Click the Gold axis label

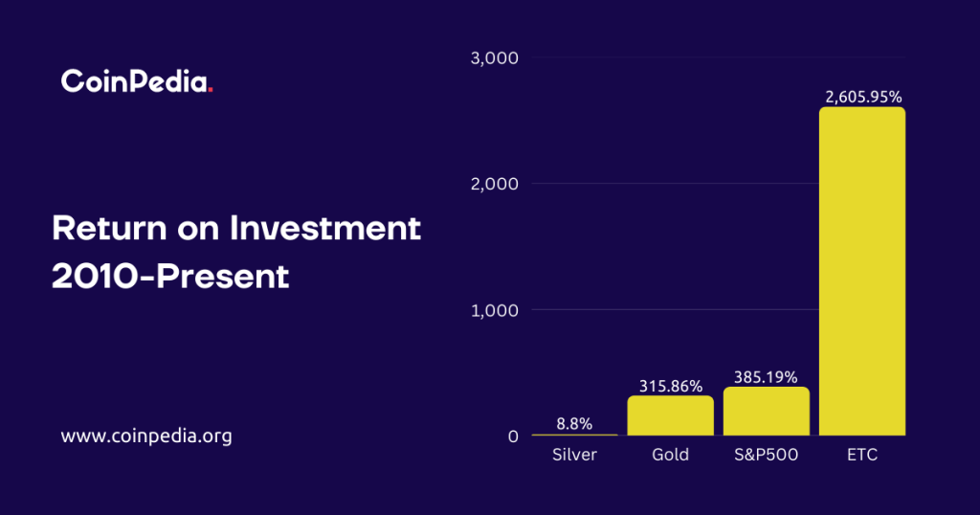671,455
